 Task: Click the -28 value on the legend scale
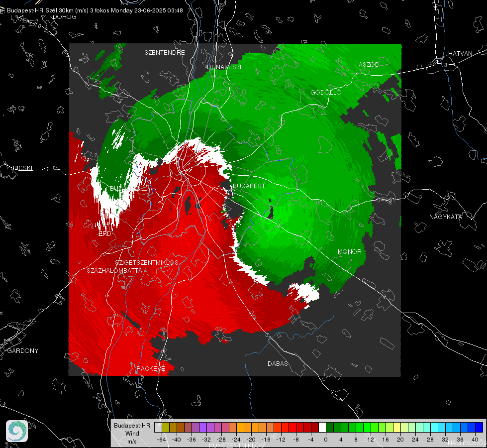click(x=221, y=440)
